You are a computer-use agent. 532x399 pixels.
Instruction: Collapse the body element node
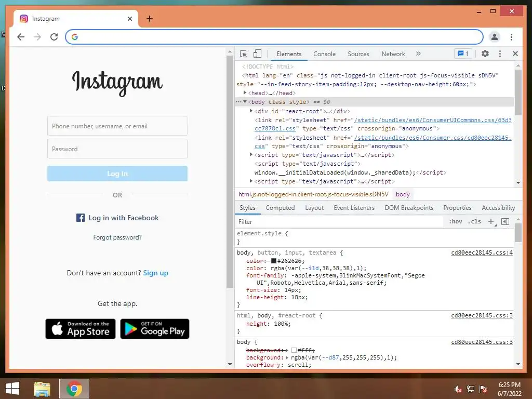click(245, 102)
